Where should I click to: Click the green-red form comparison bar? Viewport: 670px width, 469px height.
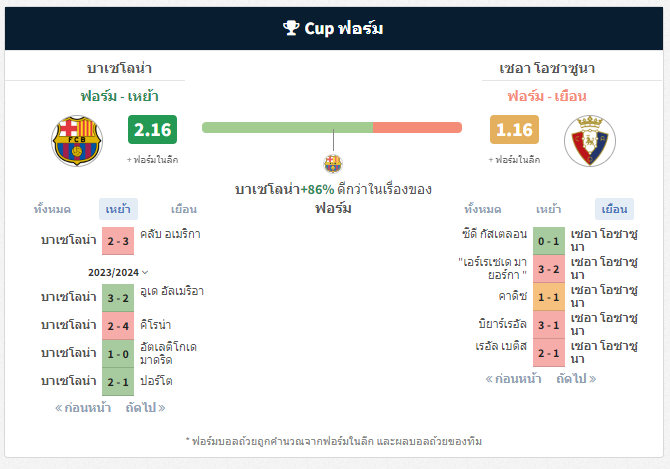pos(332,127)
